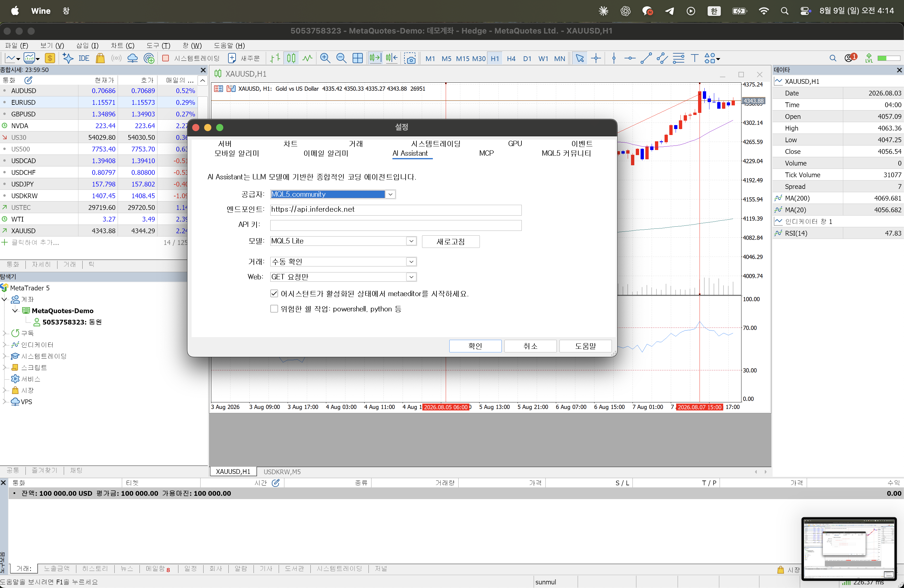Open the Market shopping bag toolbar icon
The width and height of the screenshot is (904, 588).
tap(100, 58)
